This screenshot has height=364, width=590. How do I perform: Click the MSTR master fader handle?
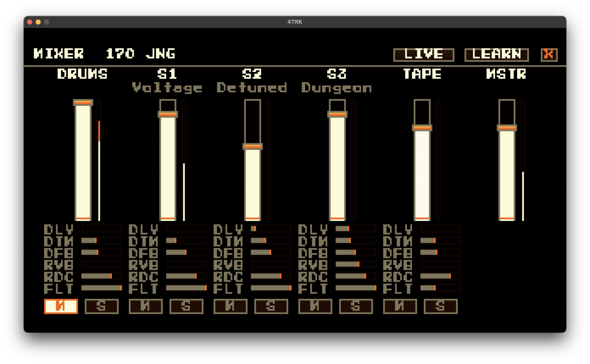click(x=507, y=128)
